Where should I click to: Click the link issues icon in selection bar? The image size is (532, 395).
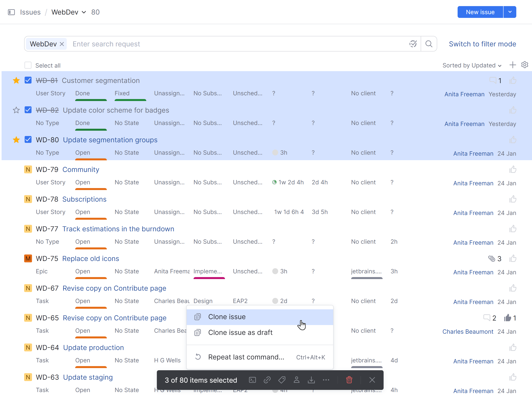tap(267, 380)
